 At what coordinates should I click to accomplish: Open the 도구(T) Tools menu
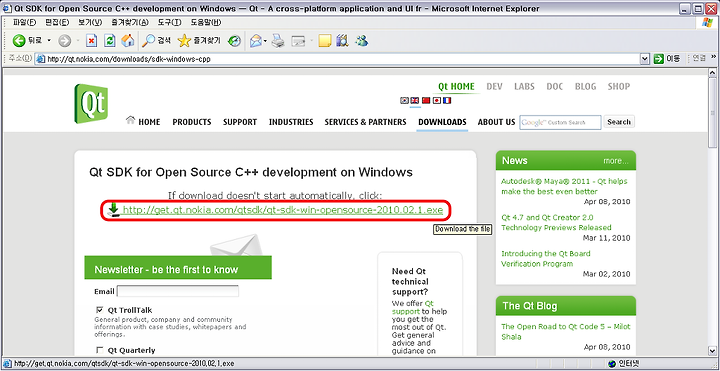point(169,22)
